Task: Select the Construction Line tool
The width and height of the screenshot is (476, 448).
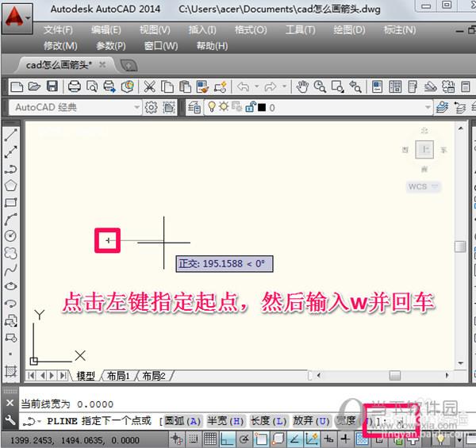Action: (x=10, y=152)
